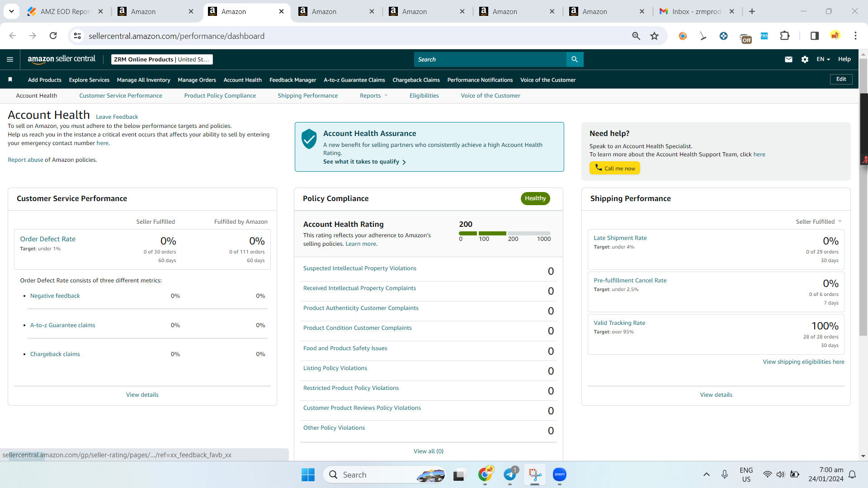
Task: Open Shipping Performance tab
Action: tap(307, 95)
